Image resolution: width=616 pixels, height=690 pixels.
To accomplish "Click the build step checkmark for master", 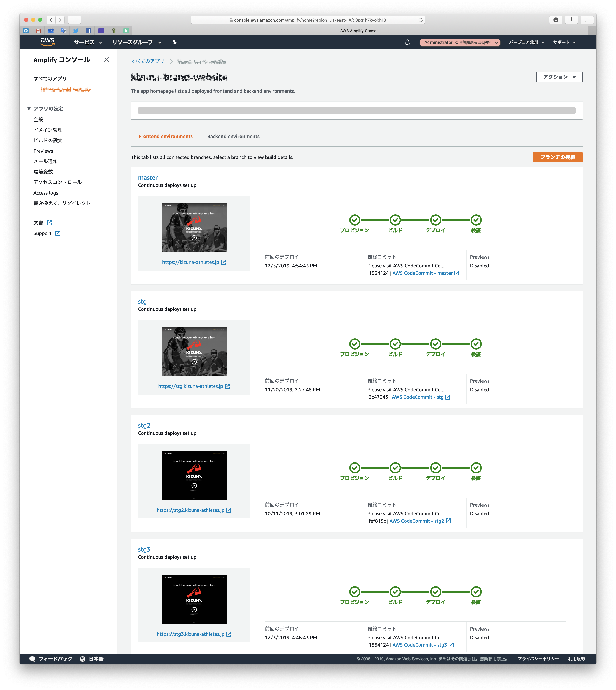I will [x=395, y=220].
